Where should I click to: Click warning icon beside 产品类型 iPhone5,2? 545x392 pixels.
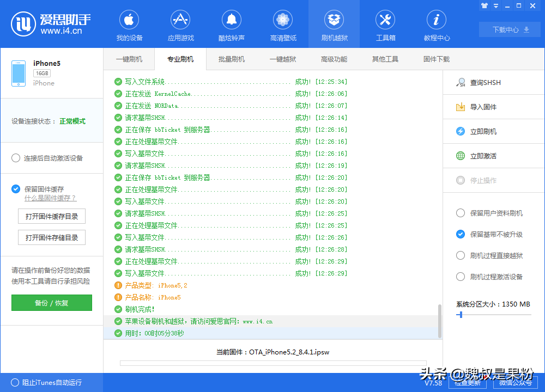point(118,285)
